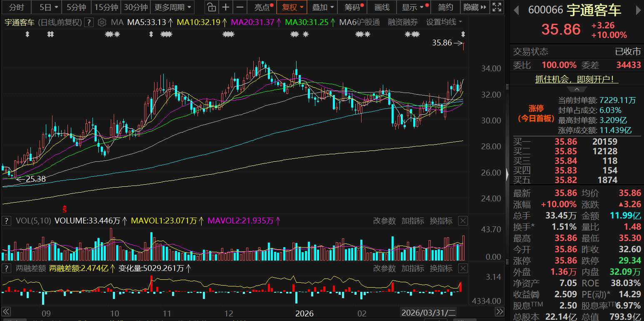Switch to the 分时 intraday tab
This screenshot has height=321, width=644.
(17, 7)
